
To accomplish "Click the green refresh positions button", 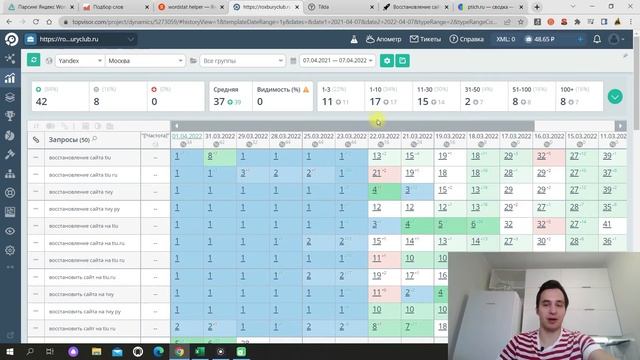I will point(34,60).
